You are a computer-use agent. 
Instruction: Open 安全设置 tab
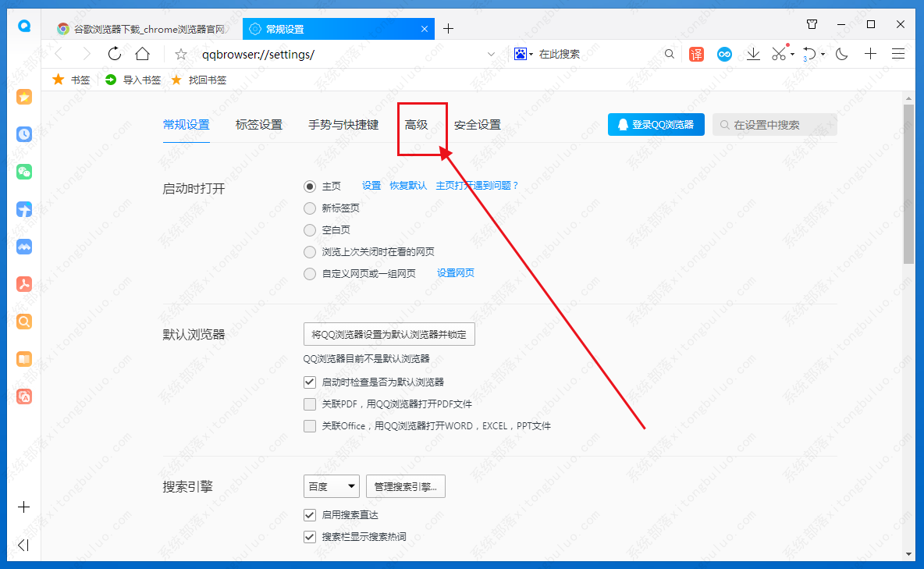(x=478, y=124)
